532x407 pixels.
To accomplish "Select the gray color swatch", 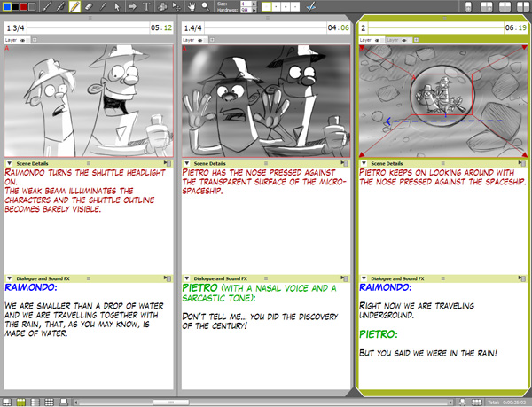I will pos(32,6).
